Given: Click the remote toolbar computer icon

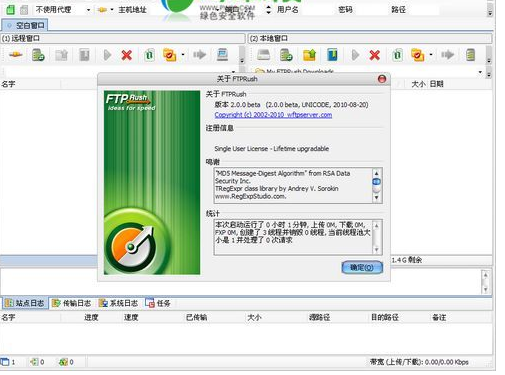Looking at the screenshot, I should 222,55.
